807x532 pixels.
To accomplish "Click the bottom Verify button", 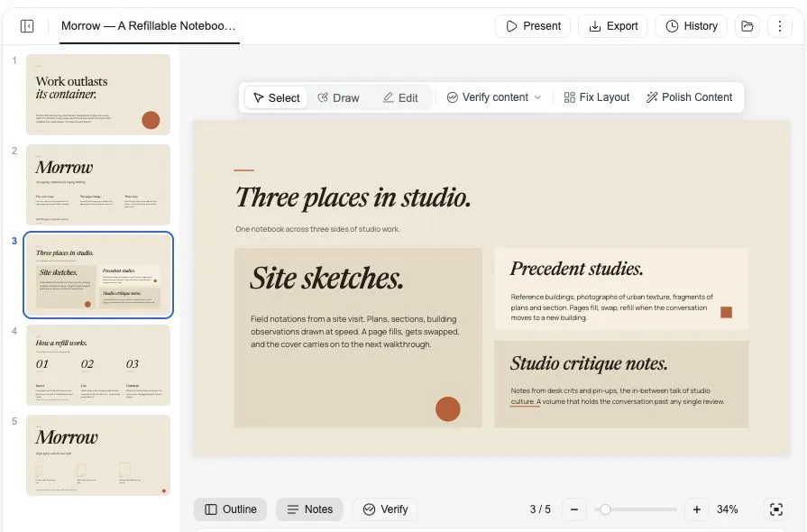I will coord(385,509).
